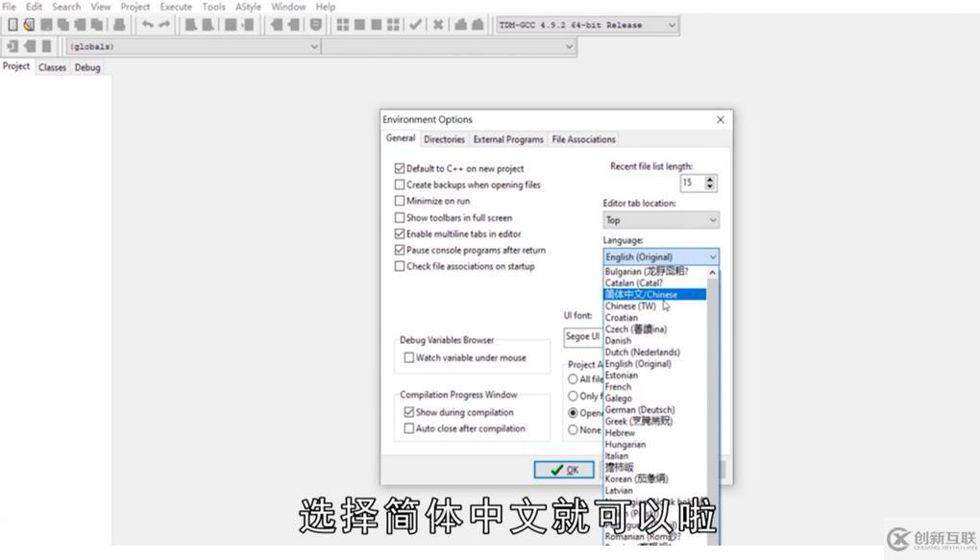Enable Minimize on run option
Viewport: 980px width, 560px height.
(400, 200)
